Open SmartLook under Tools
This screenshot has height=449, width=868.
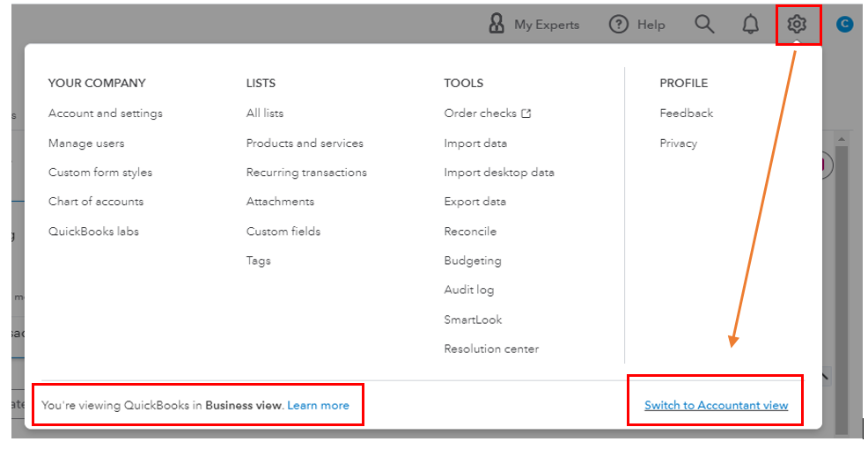point(473,320)
